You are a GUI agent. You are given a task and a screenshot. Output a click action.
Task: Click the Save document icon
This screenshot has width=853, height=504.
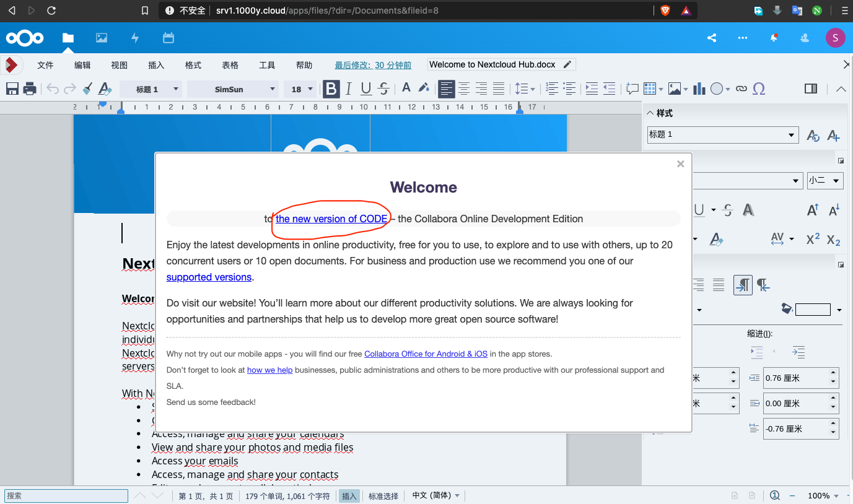tap(12, 89)
